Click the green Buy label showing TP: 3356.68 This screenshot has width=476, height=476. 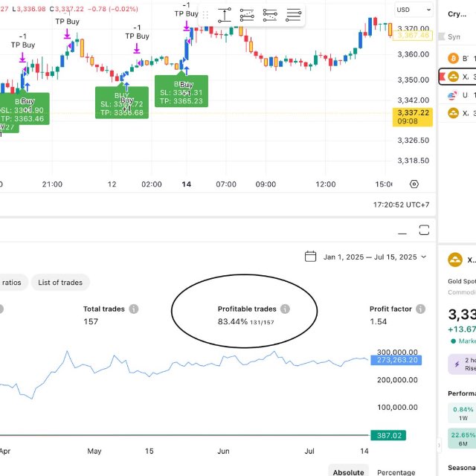pyautogui.click(x=122, y=103)
